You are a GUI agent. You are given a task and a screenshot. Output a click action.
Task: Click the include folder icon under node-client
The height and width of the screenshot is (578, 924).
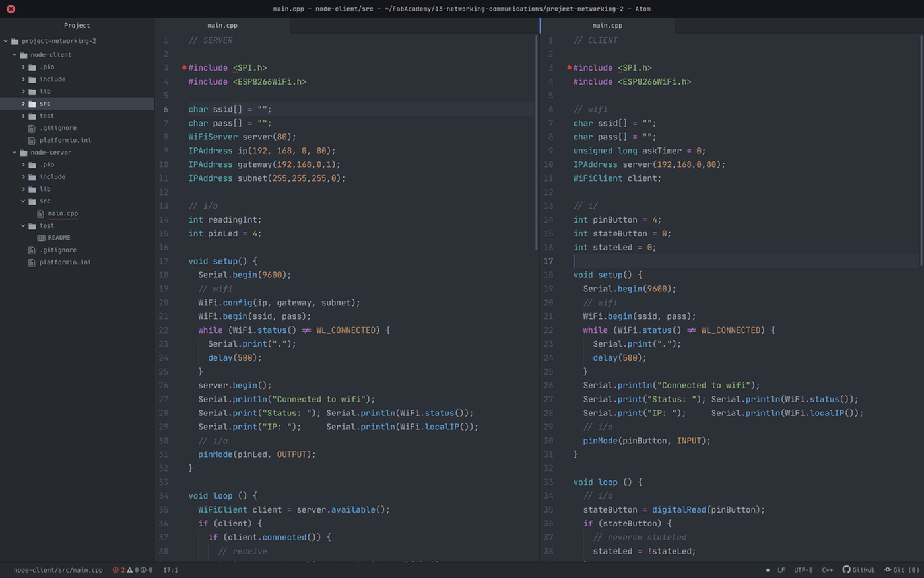point(32,79)
